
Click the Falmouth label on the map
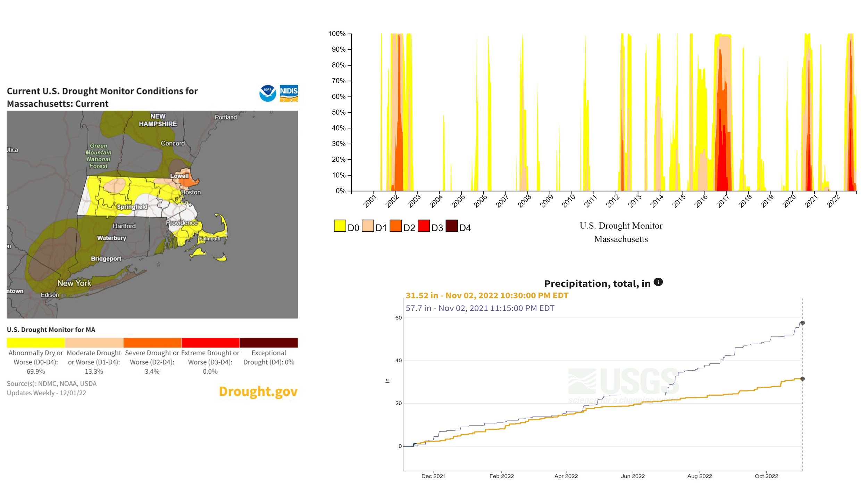(210, 239)
